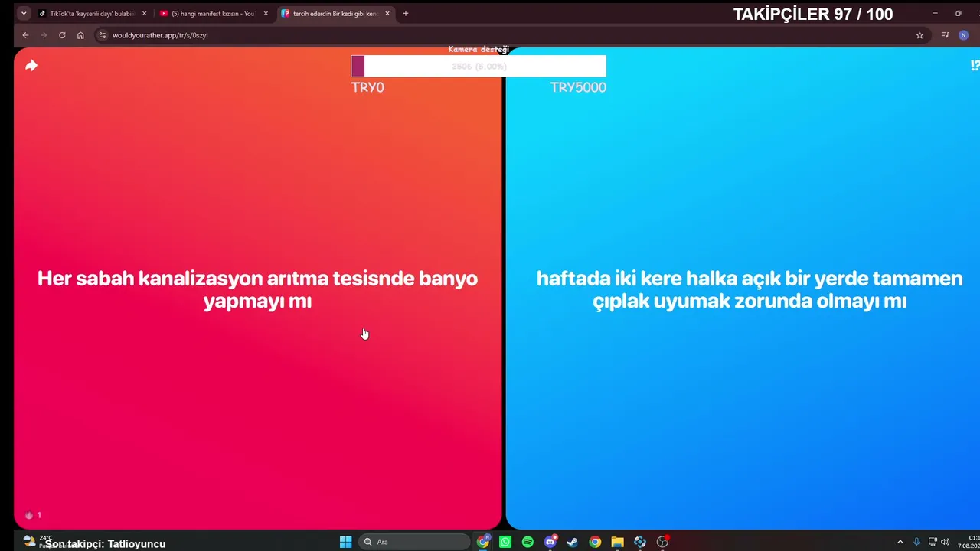The image size is (980, 551).
Task: Click the 'TRY5000' label
Action: tap(578, 87)
